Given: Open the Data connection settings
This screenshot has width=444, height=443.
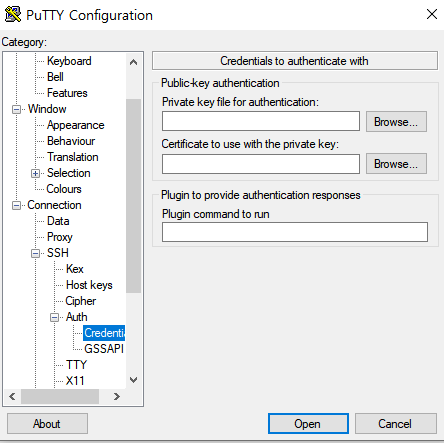Looking at the screenshot, I should point(58,221).
